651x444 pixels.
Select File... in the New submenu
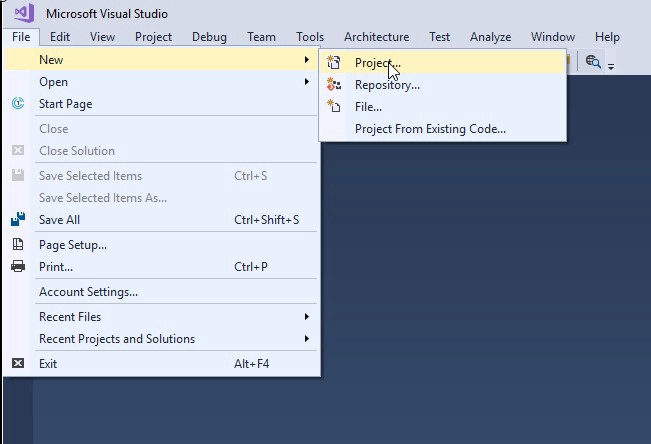click(x=443, y=107)
